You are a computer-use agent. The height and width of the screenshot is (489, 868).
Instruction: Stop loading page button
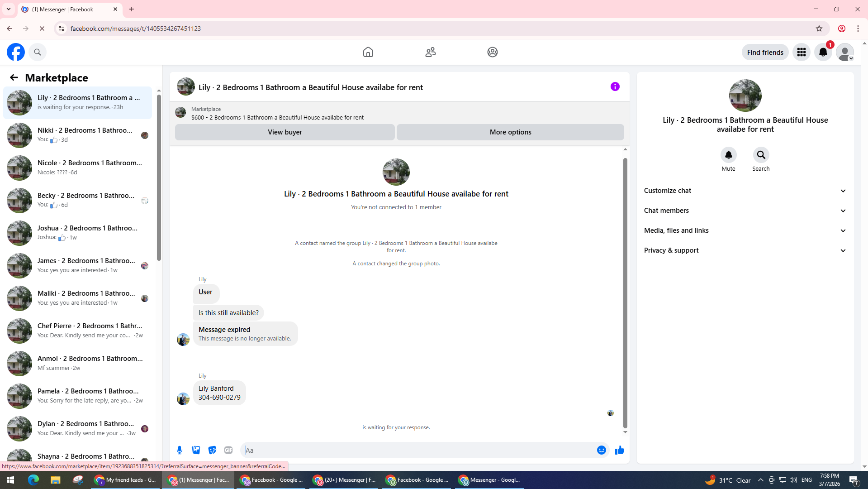pyautogui.click(x=42, y=29)
